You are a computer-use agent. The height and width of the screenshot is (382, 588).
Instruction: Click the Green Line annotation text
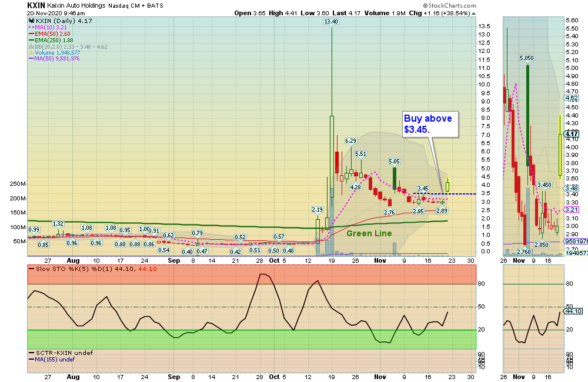click(x=369, y=233)
